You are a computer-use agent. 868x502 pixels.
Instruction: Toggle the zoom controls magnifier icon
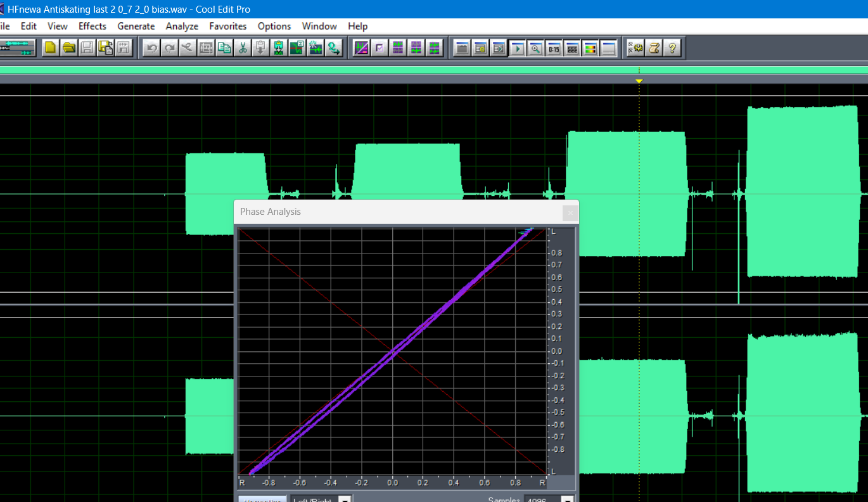[536, 48]
